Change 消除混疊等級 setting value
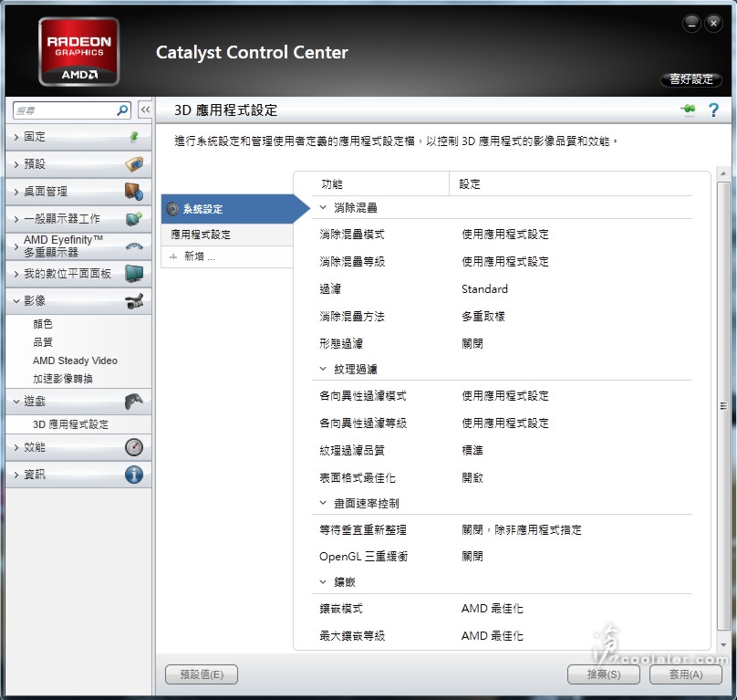This screenshot has height=700, width=737. point(504,262)
